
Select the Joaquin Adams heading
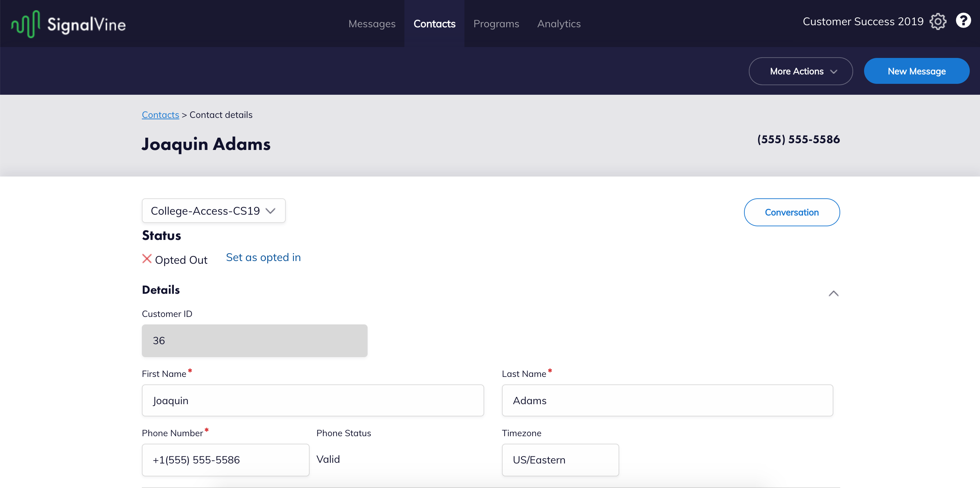tap(206, 144)
